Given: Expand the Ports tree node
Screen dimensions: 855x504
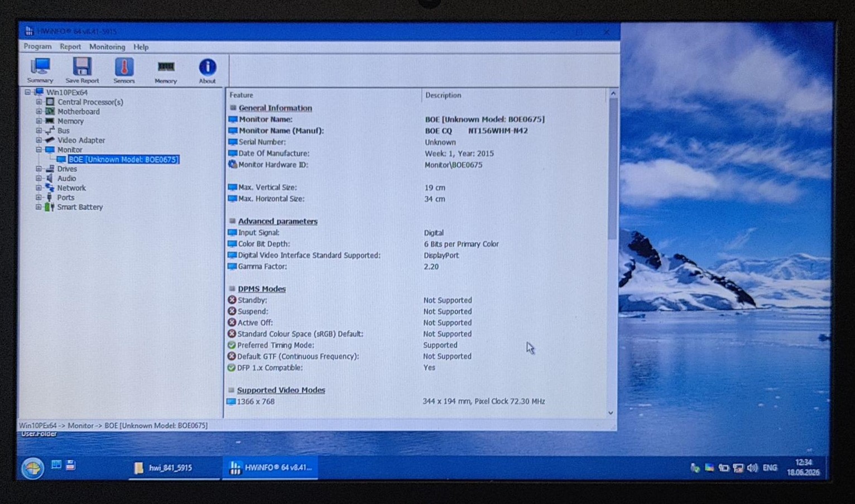Looking at the screenshot, I should 39,197.
